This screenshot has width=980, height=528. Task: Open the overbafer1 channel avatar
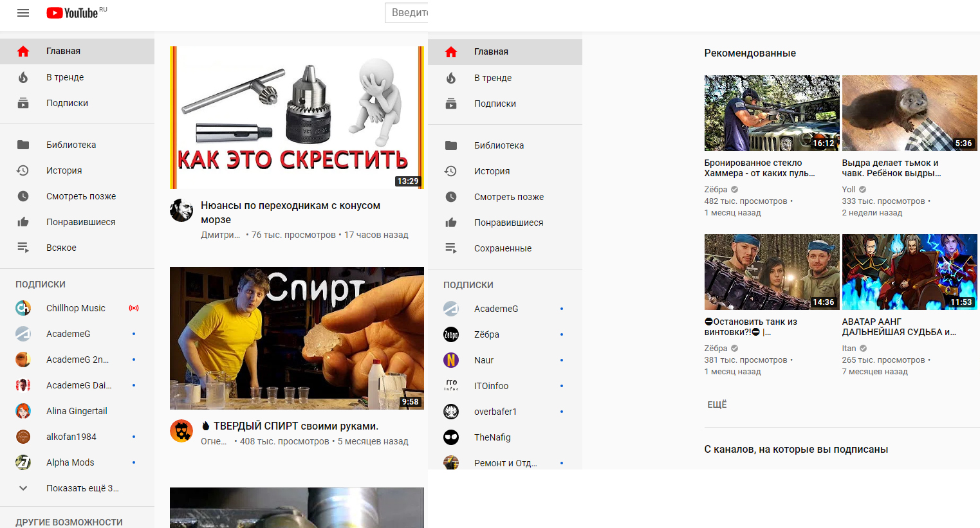tap(451, 412)
